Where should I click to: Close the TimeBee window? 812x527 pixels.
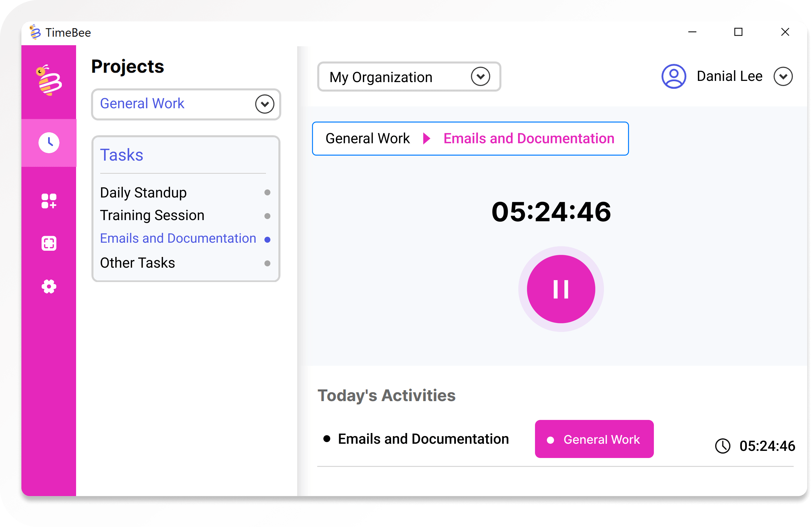[x=785, y=32]
